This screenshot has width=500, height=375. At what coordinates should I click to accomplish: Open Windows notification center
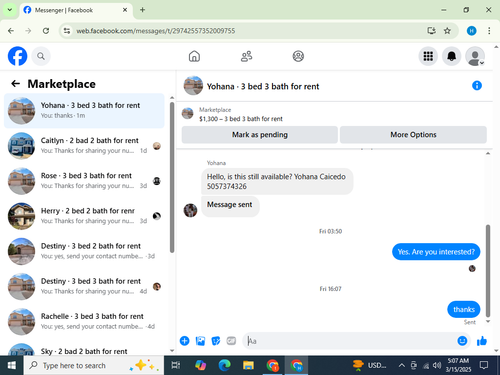point(484,365)
